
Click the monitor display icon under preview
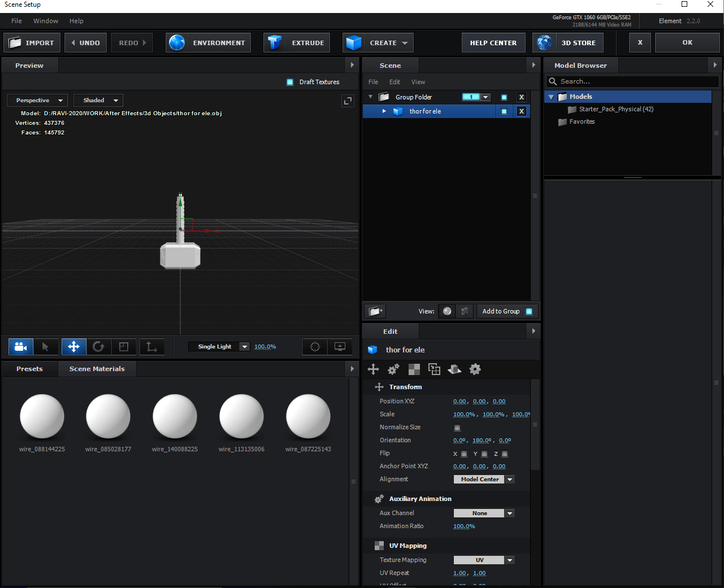[340, 347]
